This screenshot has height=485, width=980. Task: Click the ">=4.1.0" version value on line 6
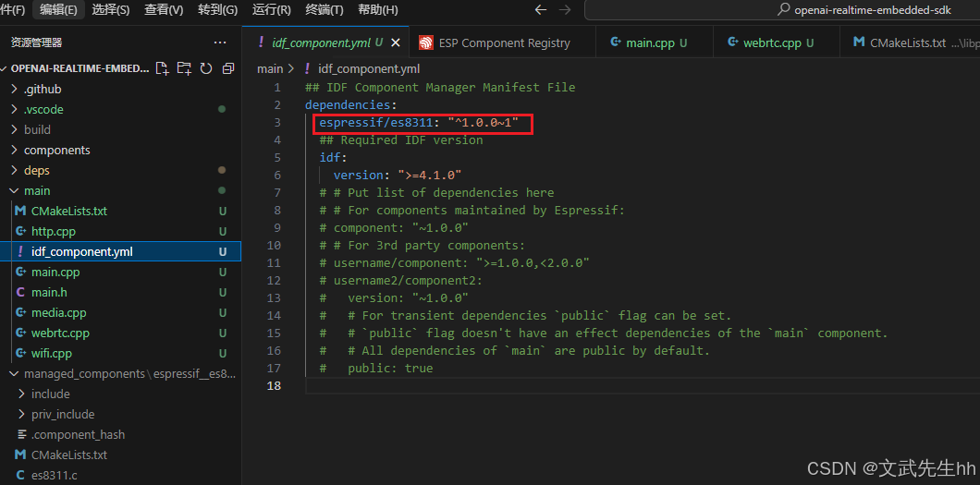click(x=430, y=175)
